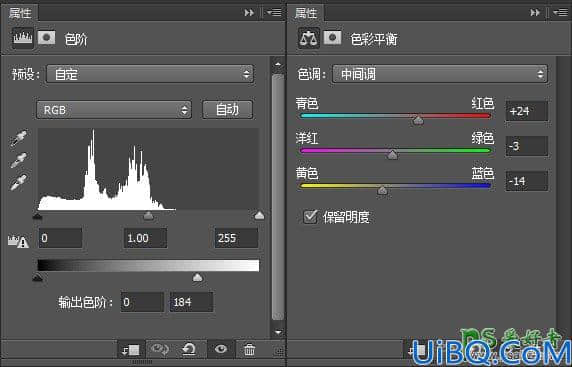Screen dimensions: 572x367
Task: Click the output level field showing 184
Action: click(x=192, y=302)
